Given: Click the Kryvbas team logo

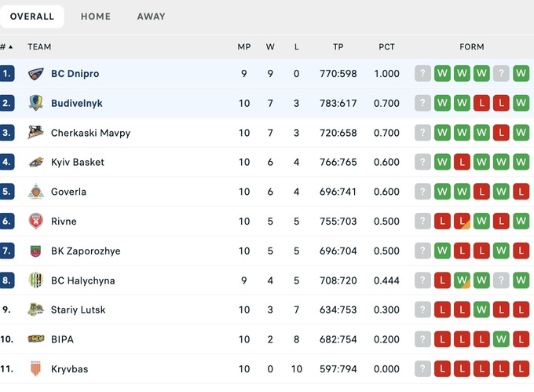Looking at the screenshot, I should (x=36, y=369).
